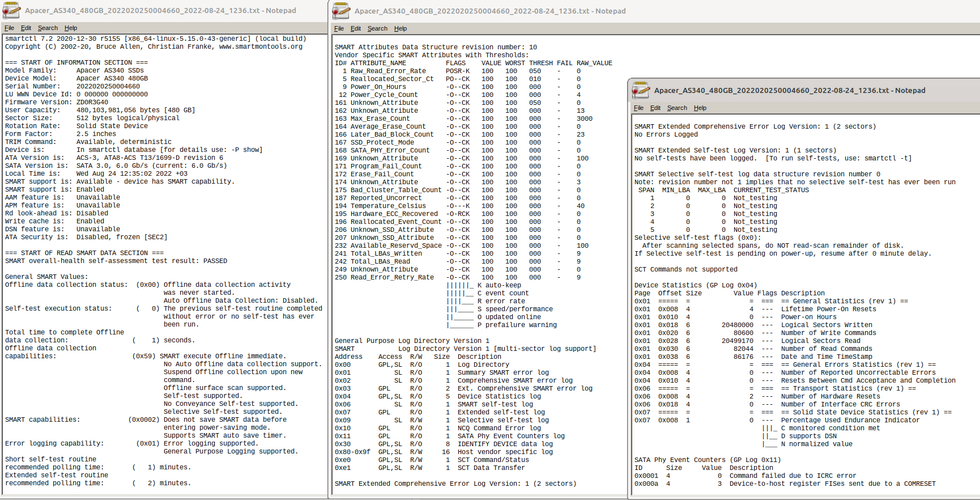The image size is (980, 500).
Task: Place cursor on the "No Errors Logged" line
Action: (666, 134)
